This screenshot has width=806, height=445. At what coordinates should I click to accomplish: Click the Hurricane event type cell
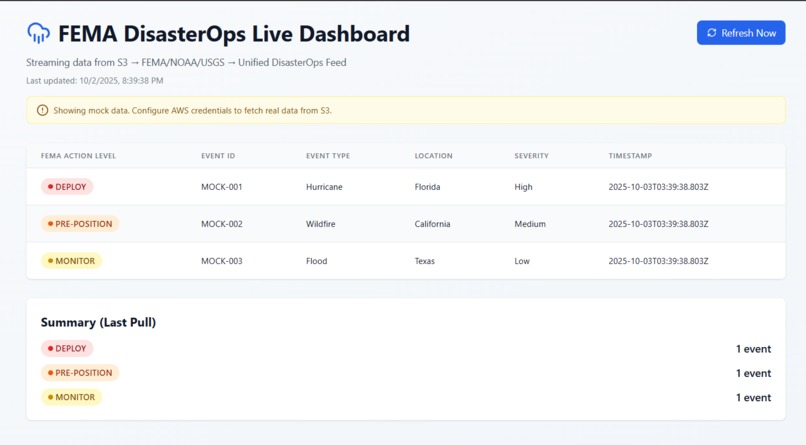(x=324, y=187)
